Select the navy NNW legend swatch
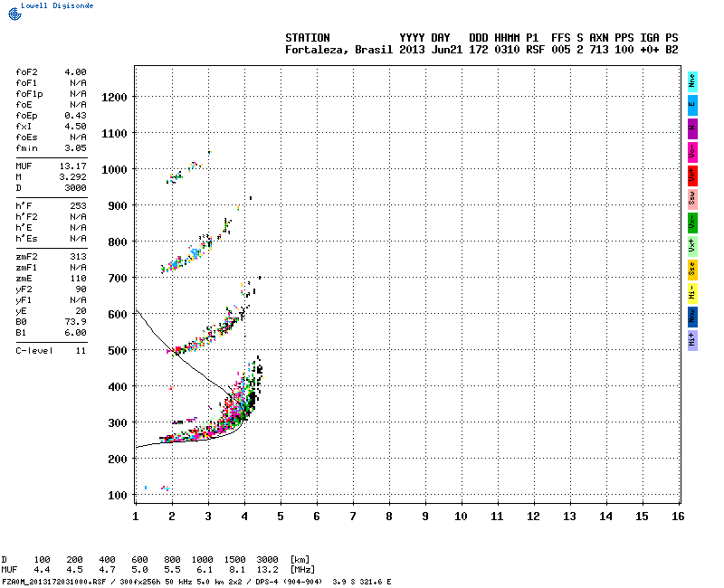Screen dimensions: 724x588 (692, 318)
